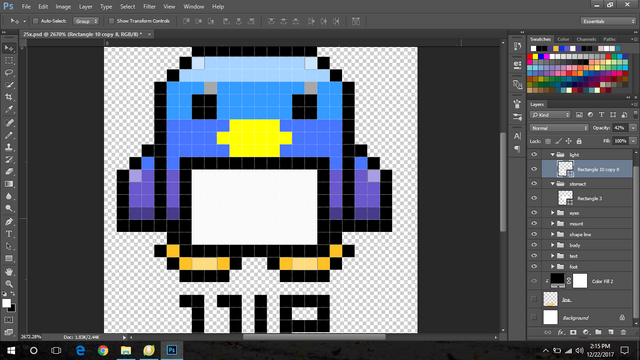640x360 pixels.
Task: Select the Eraser tool
Action: click(x=9, y=171)
